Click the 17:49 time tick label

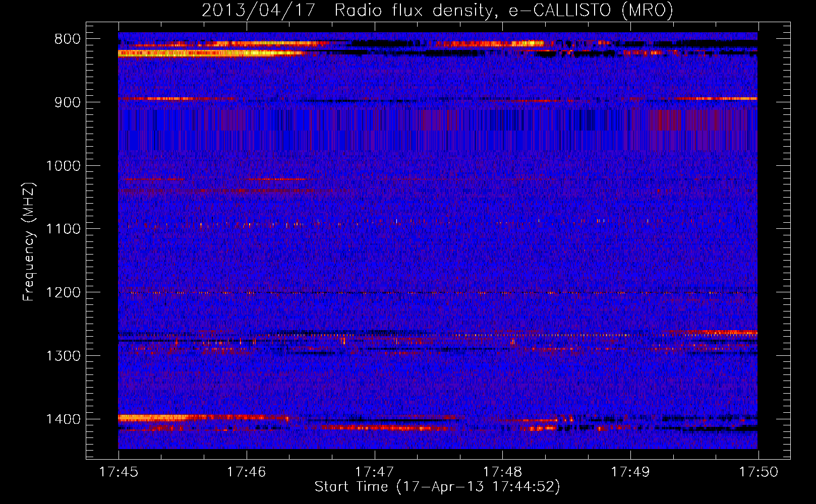point(630,472)
